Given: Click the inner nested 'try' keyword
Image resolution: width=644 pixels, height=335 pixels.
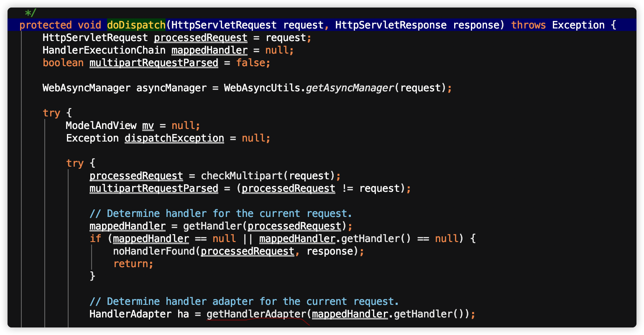Looking at the screenshot, I should coord(75,163).
